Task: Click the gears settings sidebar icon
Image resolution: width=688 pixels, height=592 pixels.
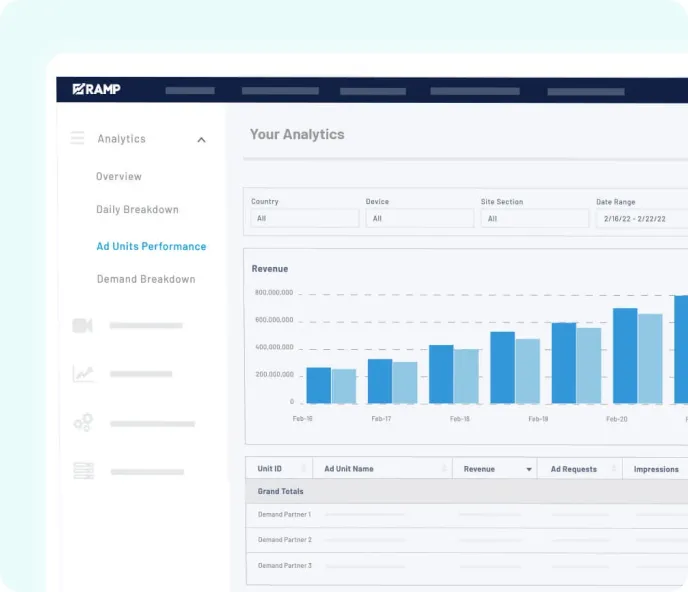Action: click(83, 423)
